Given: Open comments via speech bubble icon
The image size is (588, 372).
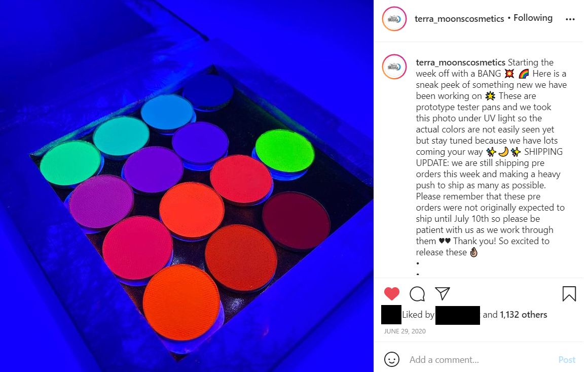Looking at the screenshot, I should coord(417,294).
